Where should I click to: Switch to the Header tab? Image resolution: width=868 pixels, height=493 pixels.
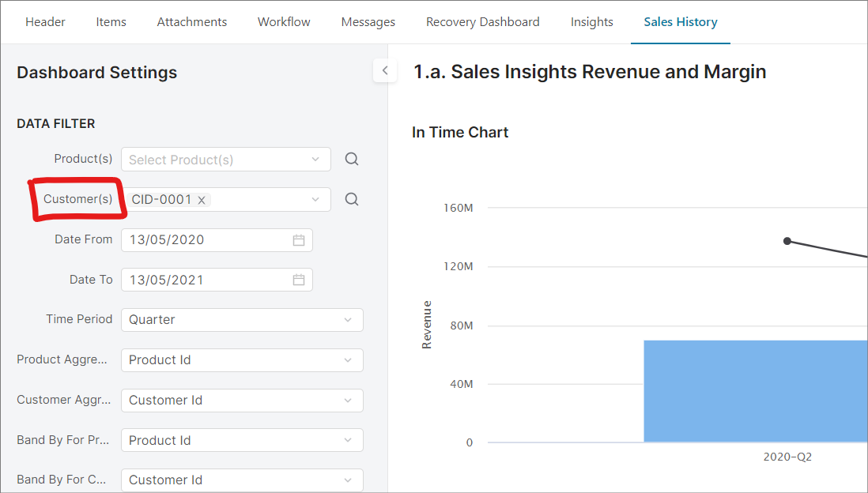coord(45,22)
